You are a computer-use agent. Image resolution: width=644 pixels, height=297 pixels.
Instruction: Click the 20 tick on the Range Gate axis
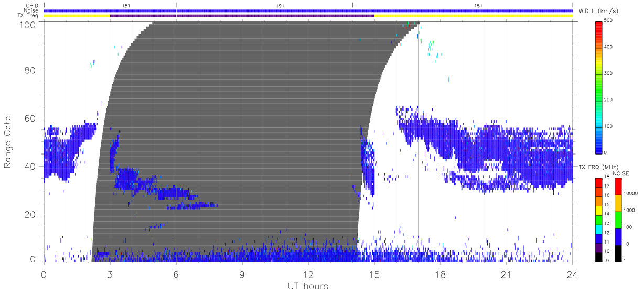(x=30, y=214)
